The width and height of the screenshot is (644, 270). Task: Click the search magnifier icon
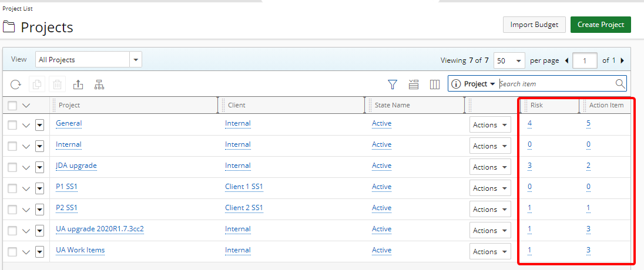pyautogui.click(x=620, y=84)
